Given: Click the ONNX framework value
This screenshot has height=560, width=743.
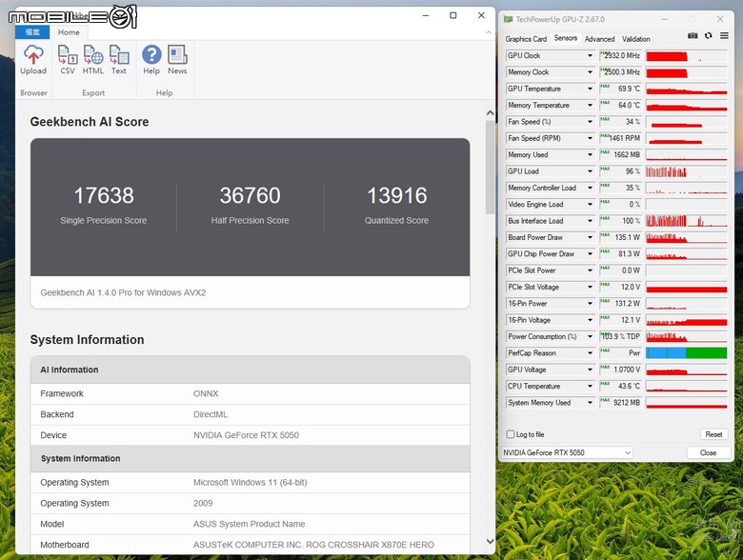Looking at the screenshot, I should [206, 393].
